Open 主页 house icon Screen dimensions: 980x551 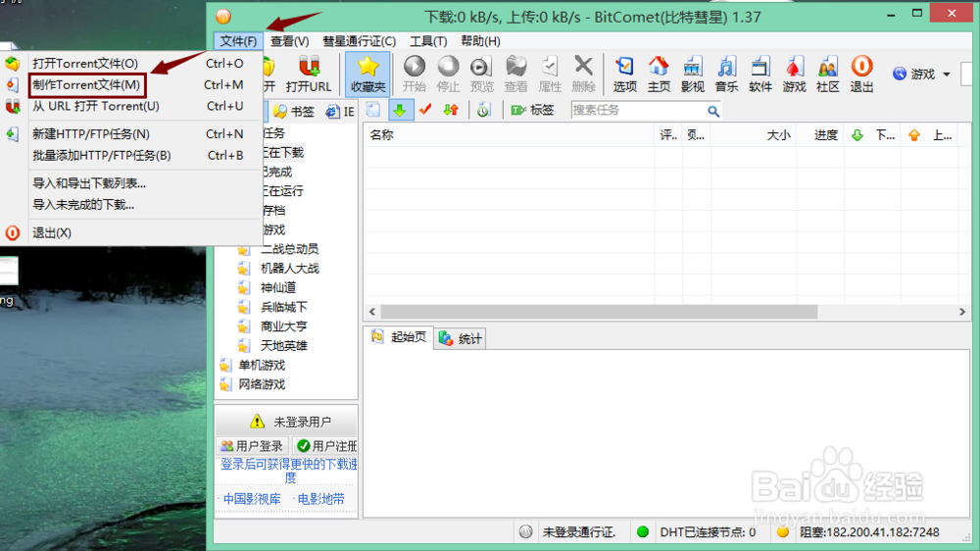(659, 74)
